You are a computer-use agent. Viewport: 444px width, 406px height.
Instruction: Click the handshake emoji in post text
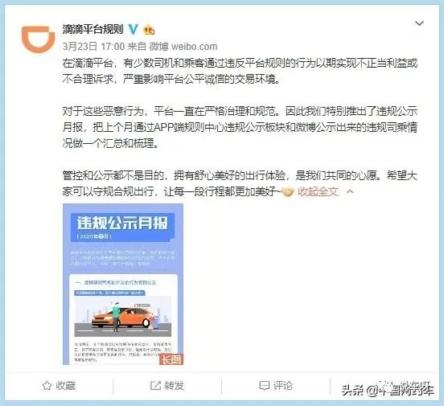tap(287, 192)
